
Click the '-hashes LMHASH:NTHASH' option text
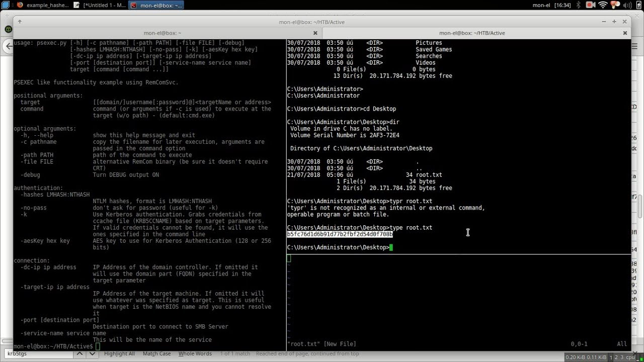[55, 195]
